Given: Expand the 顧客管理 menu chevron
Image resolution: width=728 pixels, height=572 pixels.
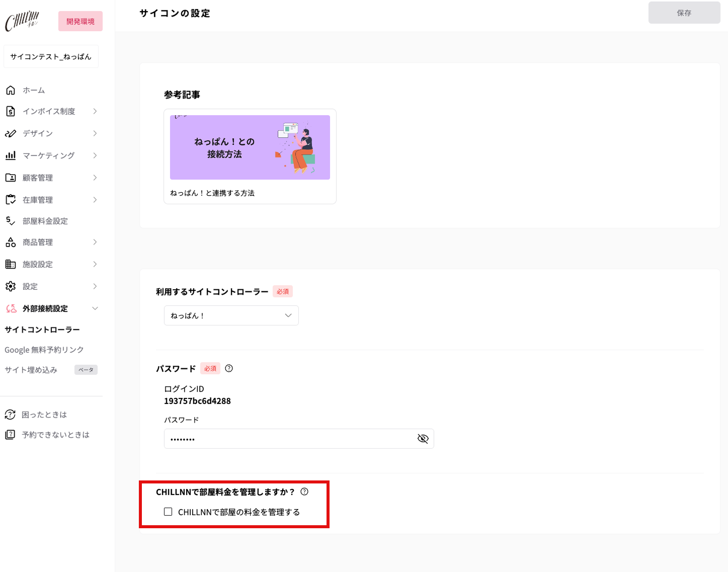Looking at the screenshot, I should tap(95, 178).
